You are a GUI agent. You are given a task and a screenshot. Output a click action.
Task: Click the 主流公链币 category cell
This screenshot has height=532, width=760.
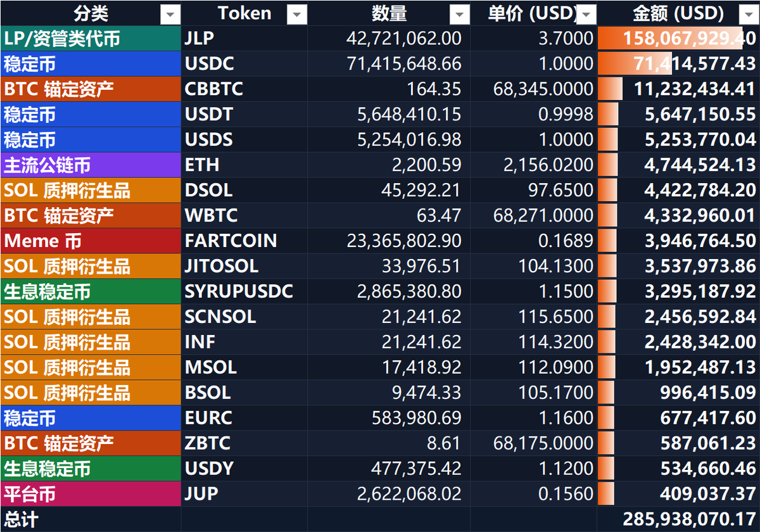click(x=91, y=165)
